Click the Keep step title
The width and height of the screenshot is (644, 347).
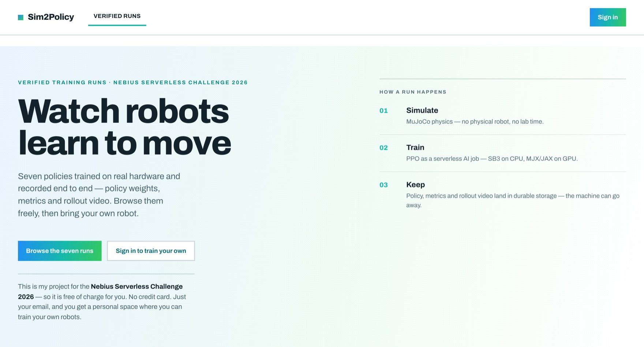point(416,185)
